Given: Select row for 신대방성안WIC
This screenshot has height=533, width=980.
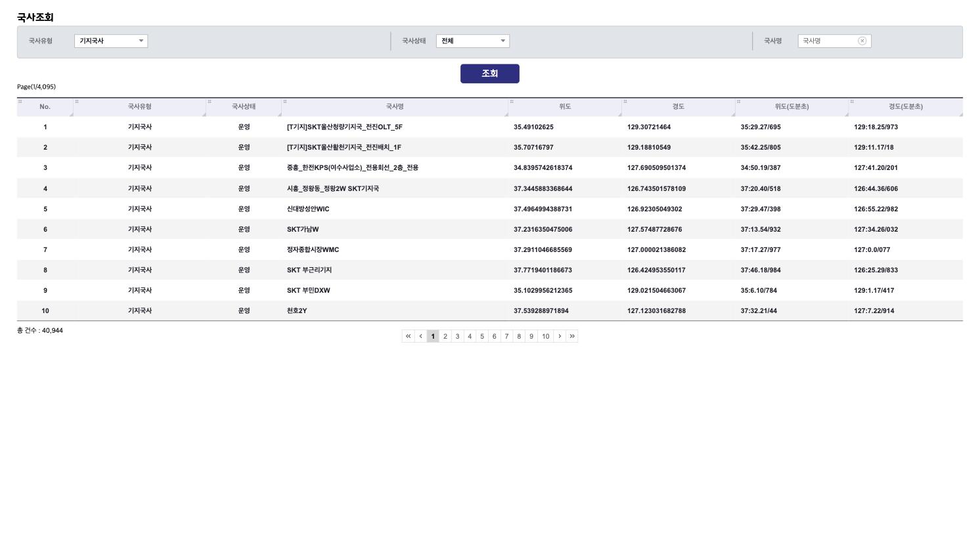Looking at the screenshot, I should coord(490,209).
